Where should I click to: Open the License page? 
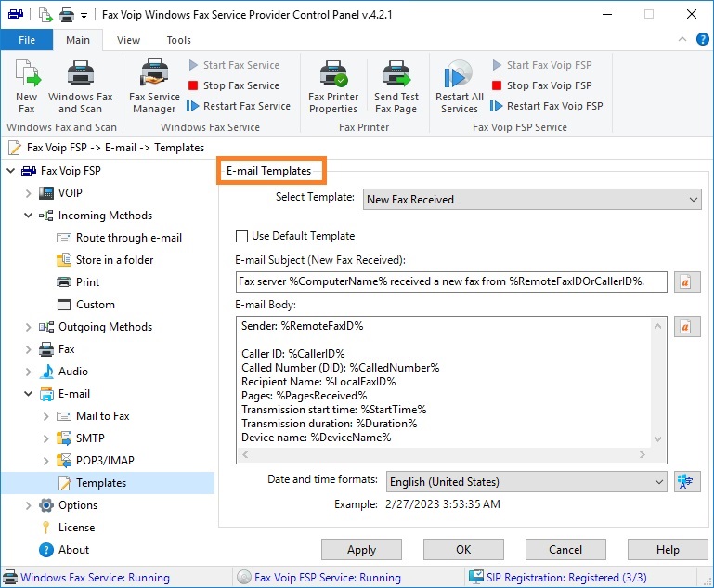pyautogui.click(x=68, y=528)
